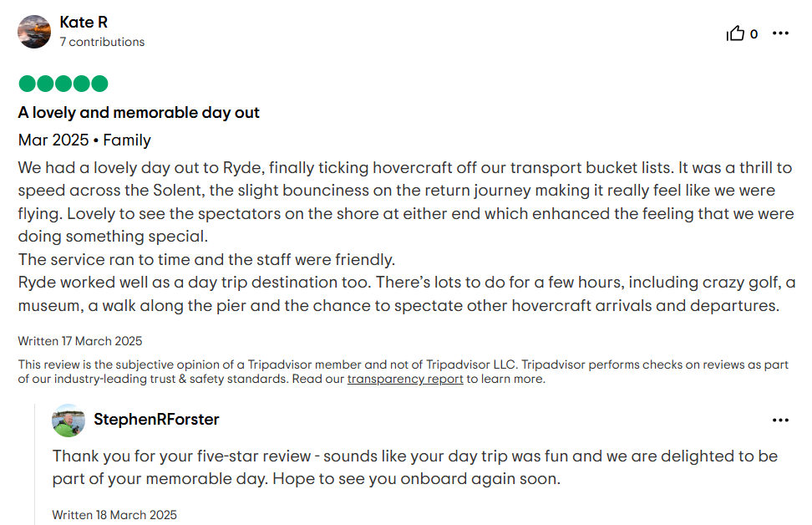Click the 'Written 17 March 2025' date
The height and width of the screenshot is (525, 812).
79,341
